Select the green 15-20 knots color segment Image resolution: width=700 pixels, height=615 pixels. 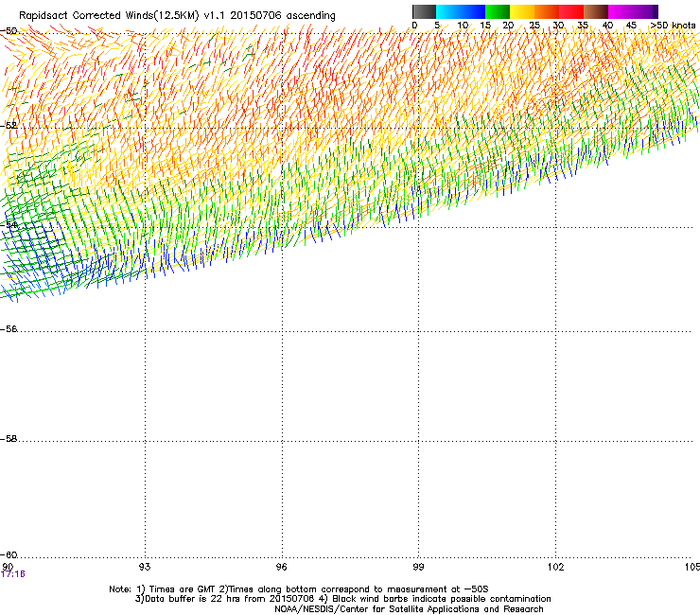tap(498, 11)
